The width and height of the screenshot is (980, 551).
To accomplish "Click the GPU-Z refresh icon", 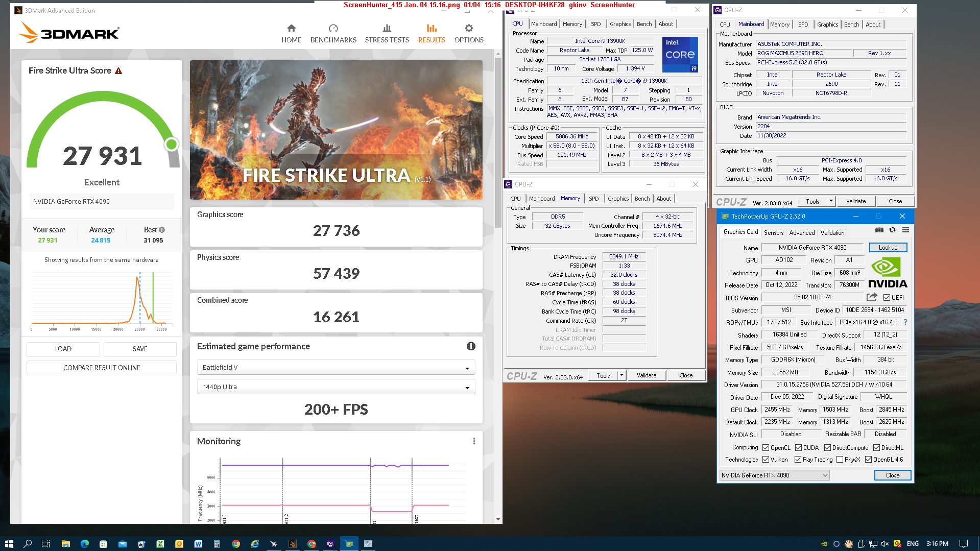I will [892, 230].
